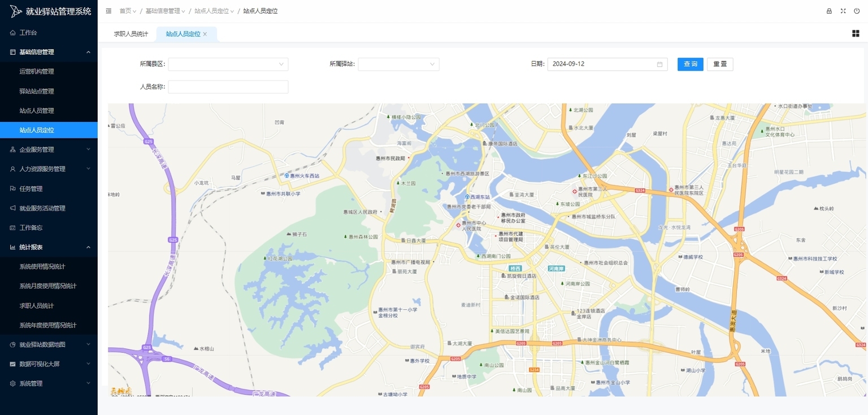Click the 查询 search button
The image size is (868, 415).
tap(691, 64)
